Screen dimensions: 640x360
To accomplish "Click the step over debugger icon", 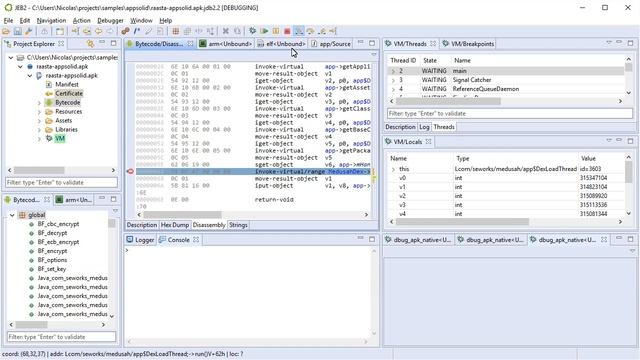I will point(311,31).
